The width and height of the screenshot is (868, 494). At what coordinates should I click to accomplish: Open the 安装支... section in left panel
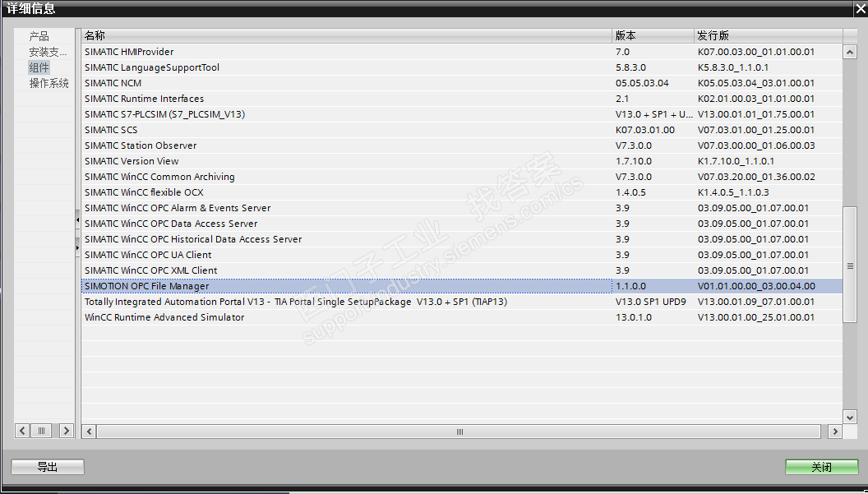[48, 52]
